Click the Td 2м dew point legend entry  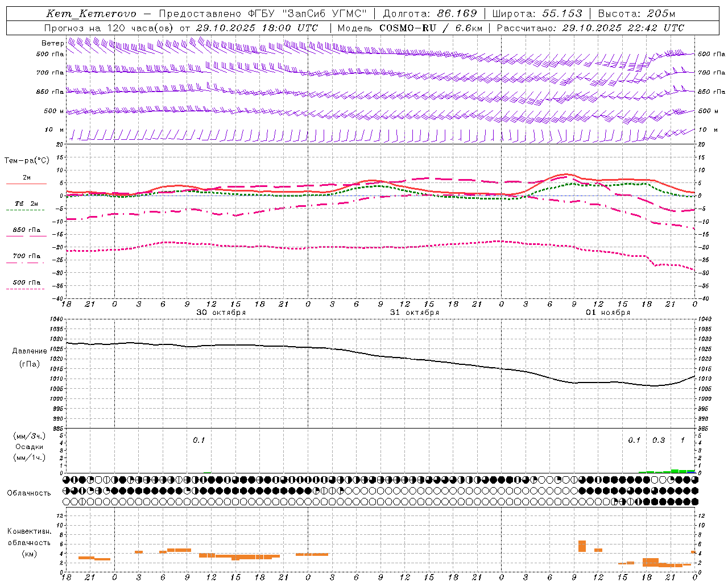pyautogui.click(x=27, y=203)
